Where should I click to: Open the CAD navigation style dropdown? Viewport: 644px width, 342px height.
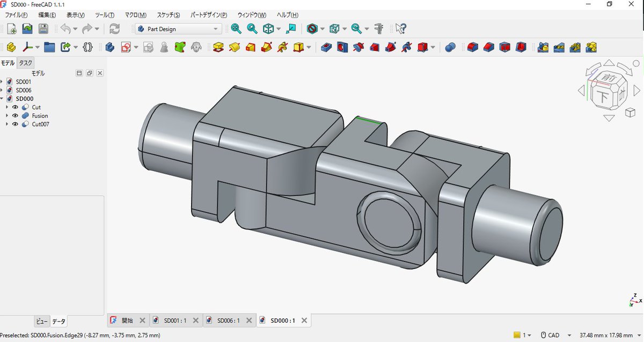(569, 335)
